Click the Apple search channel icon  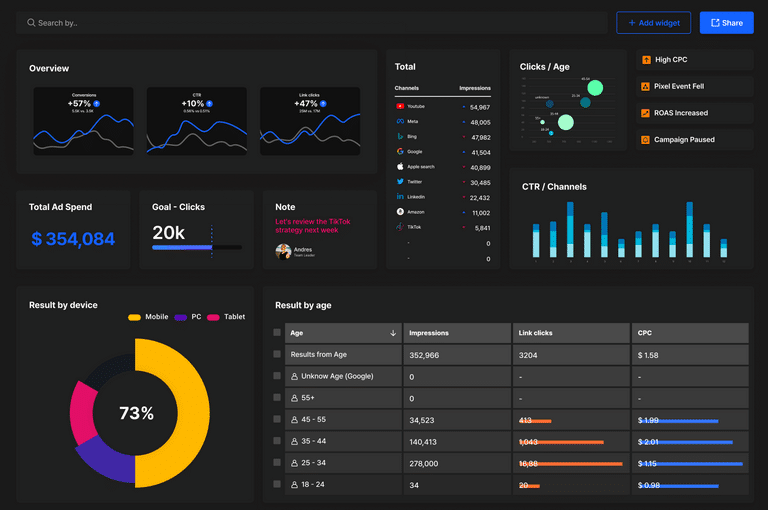tap(400, 167)
